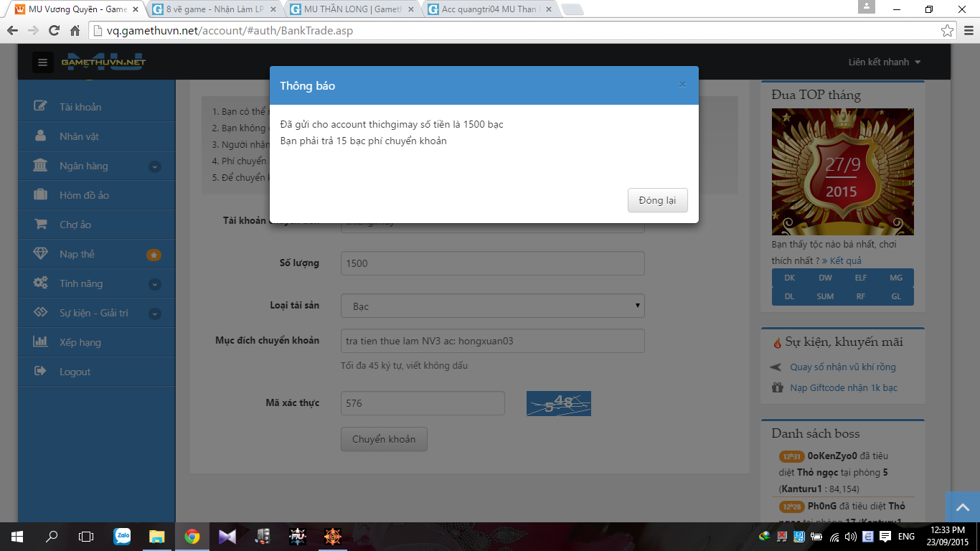Viewport: 980px width, 551px height.
Task: Go back using Chrome back arrow
Action: click(12, 31)
